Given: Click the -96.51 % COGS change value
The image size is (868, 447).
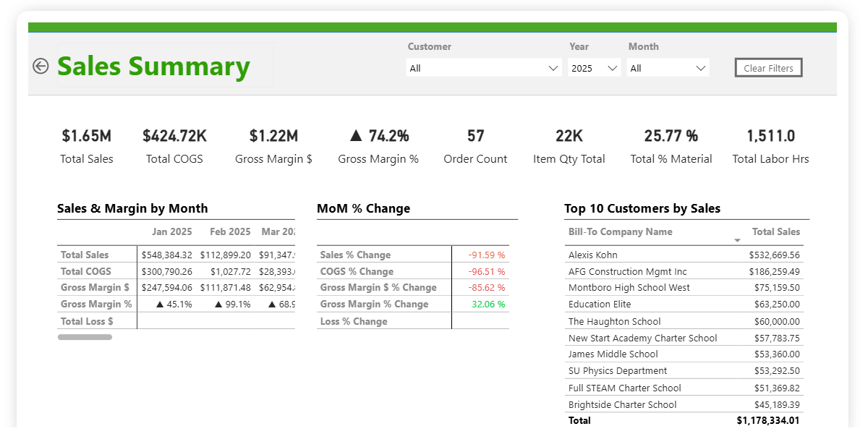Looking at the screenshot, I should [487, 271].
